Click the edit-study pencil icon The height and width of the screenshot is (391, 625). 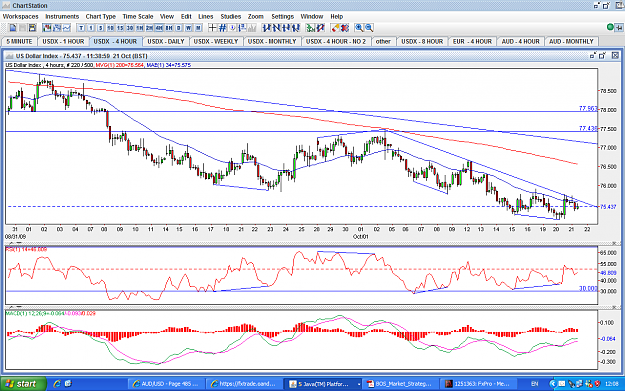pyautogui.click(x=320, y=28)
